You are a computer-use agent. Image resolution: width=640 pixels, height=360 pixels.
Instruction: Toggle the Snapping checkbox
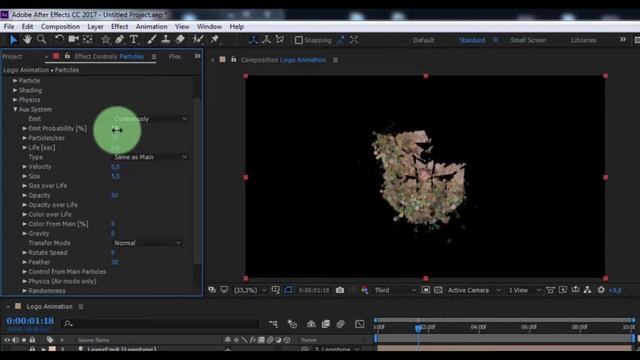(299, 40)
